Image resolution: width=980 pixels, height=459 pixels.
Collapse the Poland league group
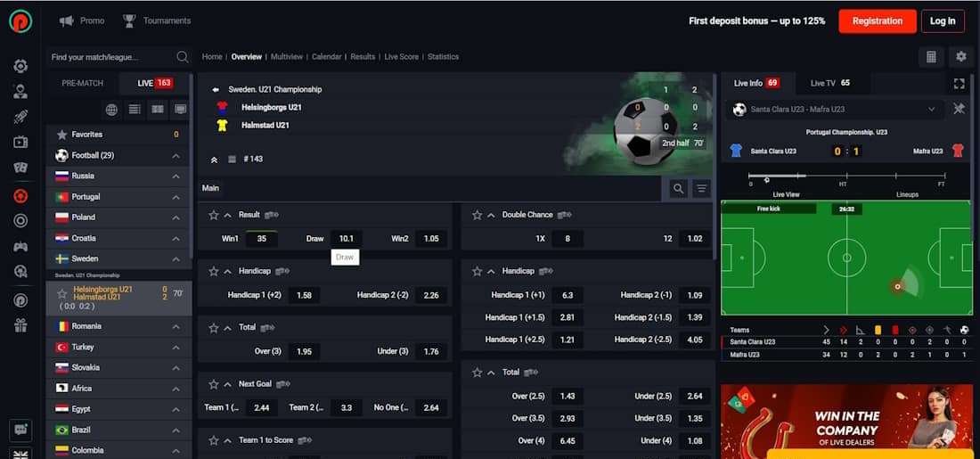click(176, 217)
